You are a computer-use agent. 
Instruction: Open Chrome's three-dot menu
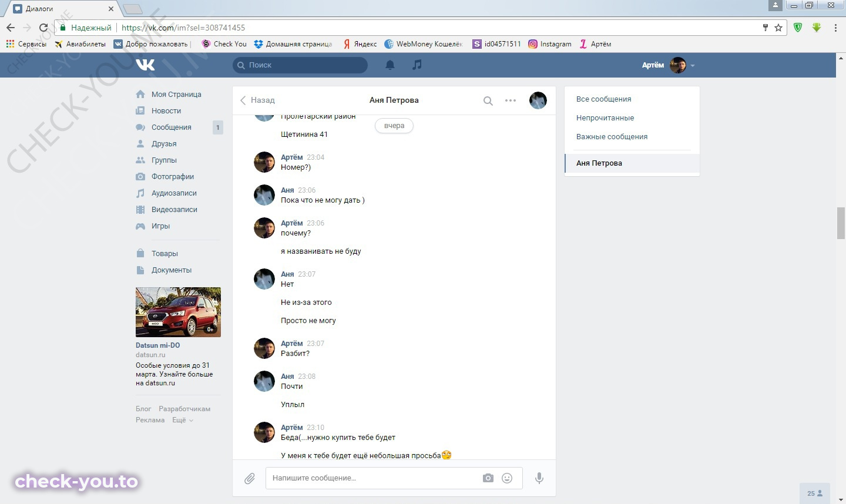(x=835, y=28)
